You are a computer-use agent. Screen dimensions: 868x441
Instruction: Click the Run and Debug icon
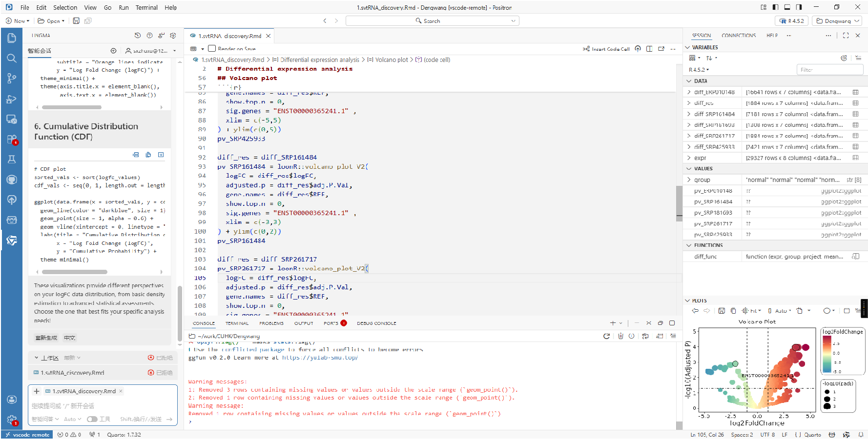tap(12, 99)
